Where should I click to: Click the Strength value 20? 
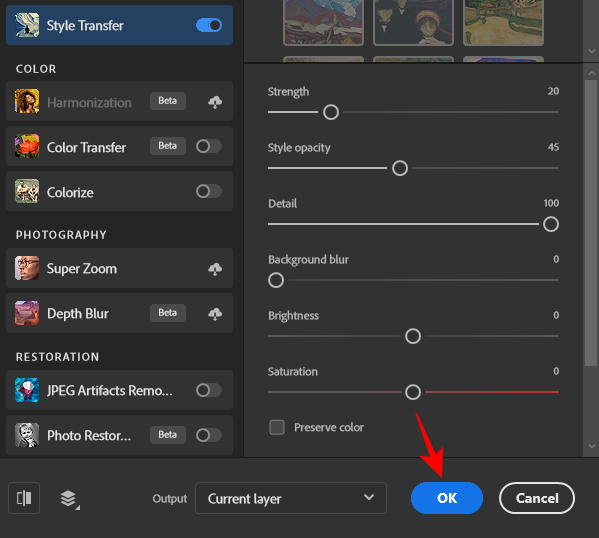[553, 91]
